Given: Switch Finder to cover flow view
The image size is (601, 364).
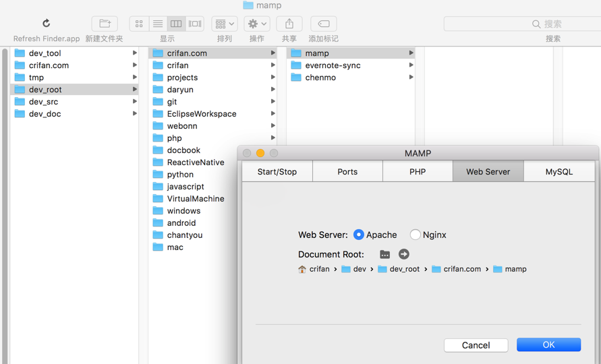Looking at the screenshot, I should click(195, 24).
